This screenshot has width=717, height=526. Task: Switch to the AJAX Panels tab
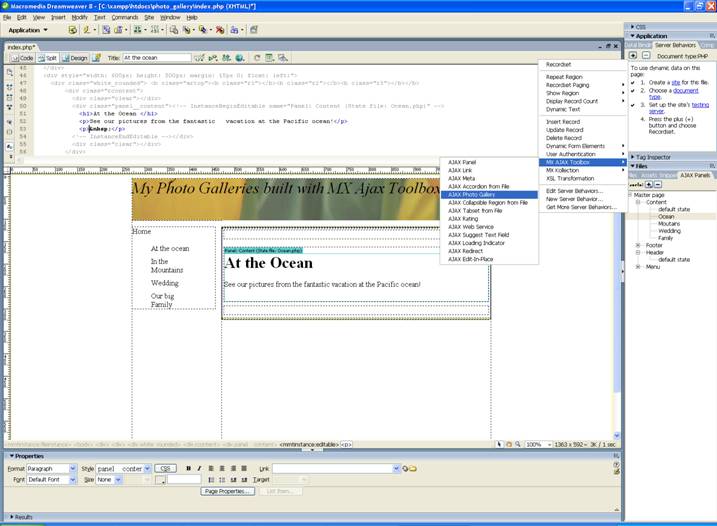pyautogui.click(x=695, y=175)
